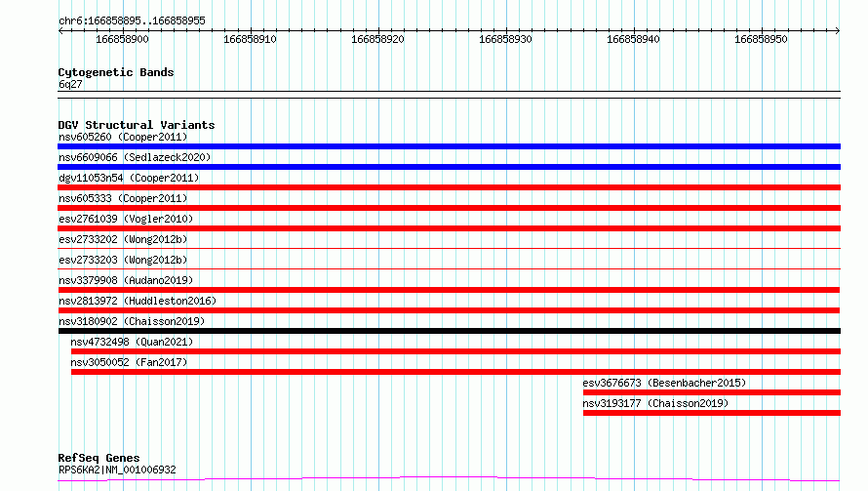Click ruler coordinate 166858910
868x491 pixels.
point(251,39)
